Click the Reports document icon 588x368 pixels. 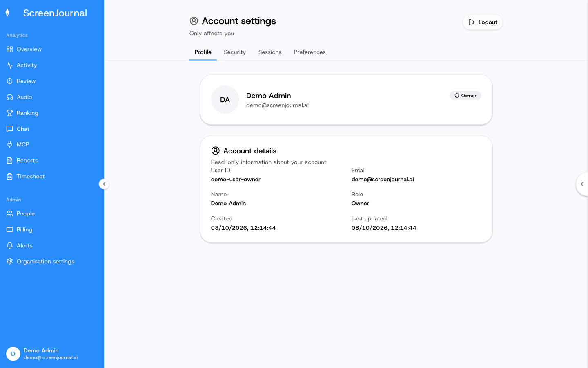[10, 161]
